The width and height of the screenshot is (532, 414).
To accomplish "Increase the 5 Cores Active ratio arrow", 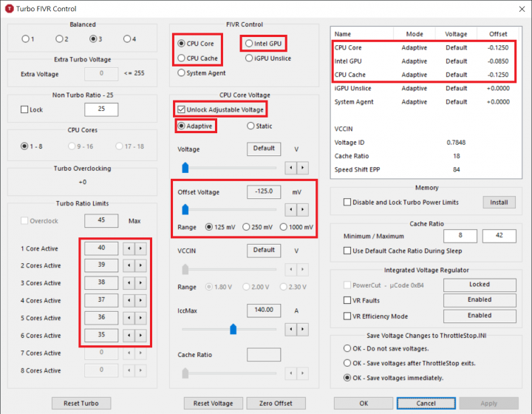I will [140, 318].
